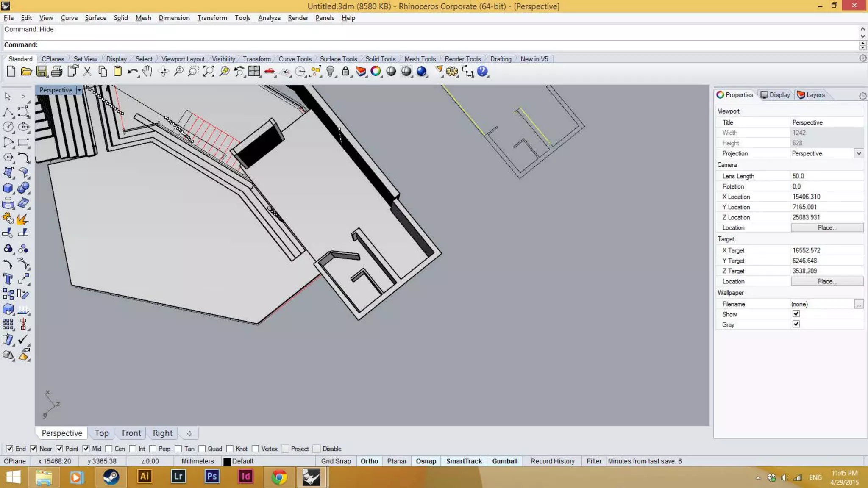Enable the Cen object snap checkbox
The width and height of the screenshot is (868, 488).
coord(109,449)
